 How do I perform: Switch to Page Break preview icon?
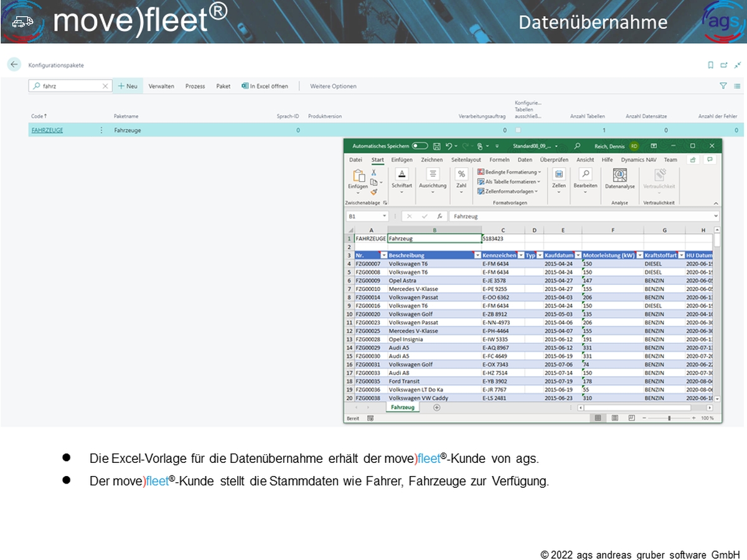point(631,418)
